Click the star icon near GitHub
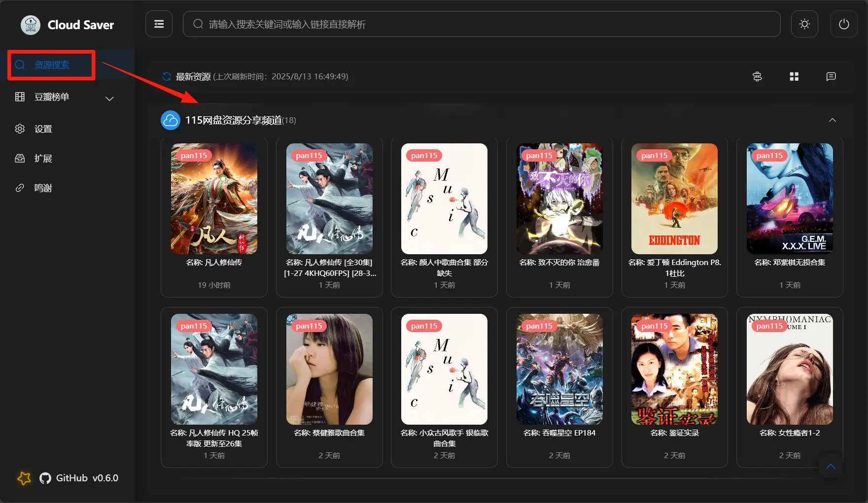Screen dimensions: 868x503 point(24,478)
